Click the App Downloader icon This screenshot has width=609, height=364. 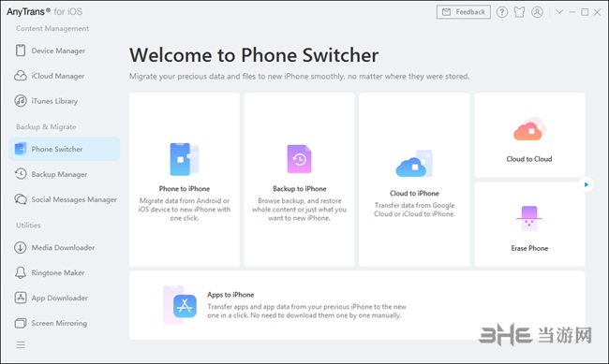pyautogui.click(x=21, y=298)
